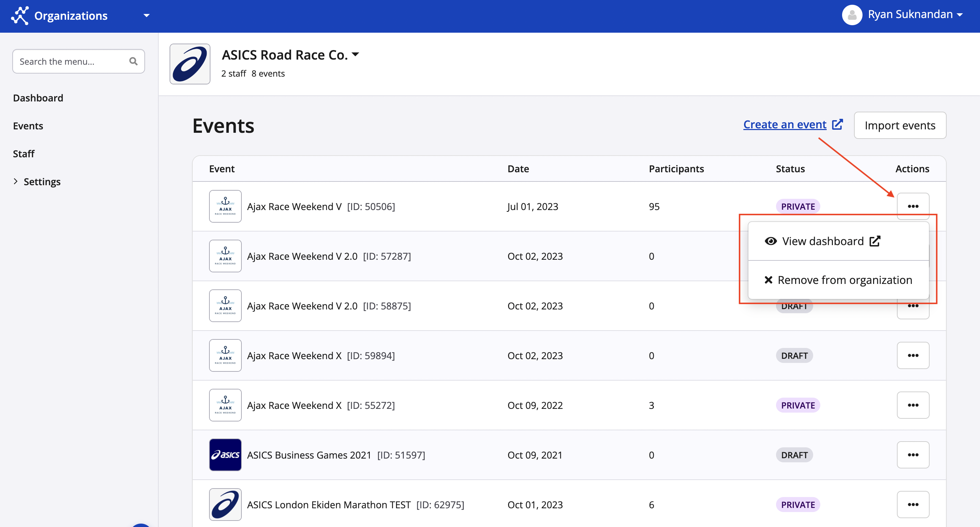Open actions menu for Ajax Race Weekend V 50506

[913, 206]
